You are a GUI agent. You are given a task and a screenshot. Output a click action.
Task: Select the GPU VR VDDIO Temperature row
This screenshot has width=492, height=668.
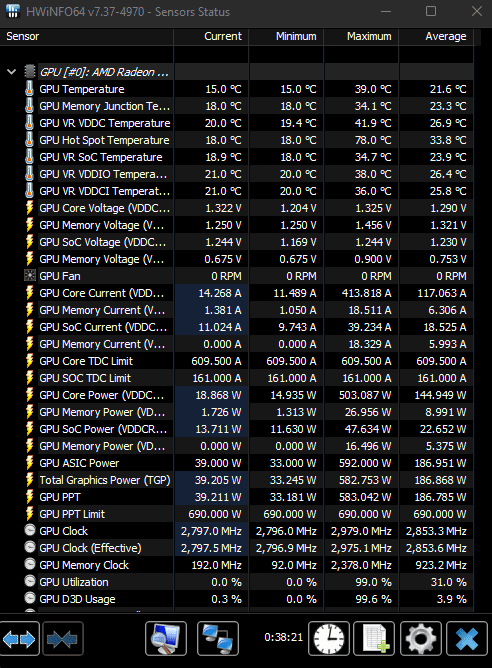pos(103,174)
